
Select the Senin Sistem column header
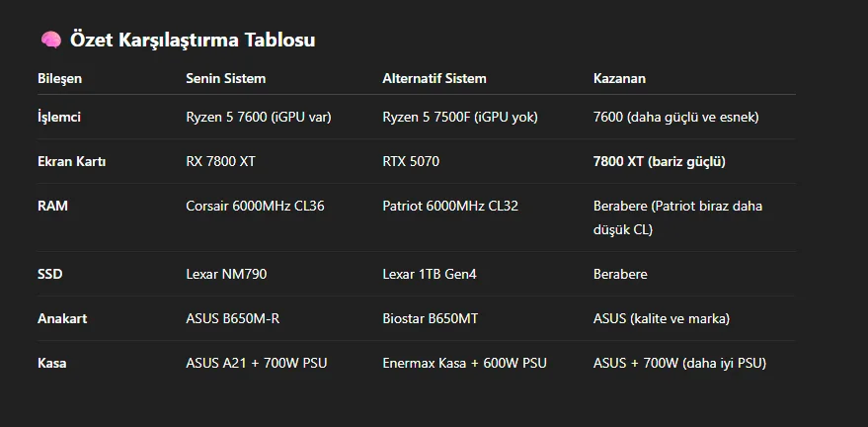pos(225,78)
